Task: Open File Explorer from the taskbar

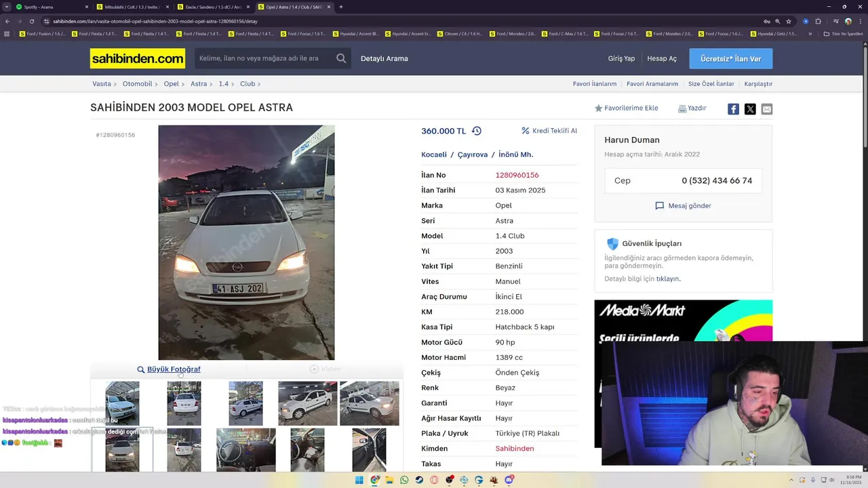Action: 389,480
